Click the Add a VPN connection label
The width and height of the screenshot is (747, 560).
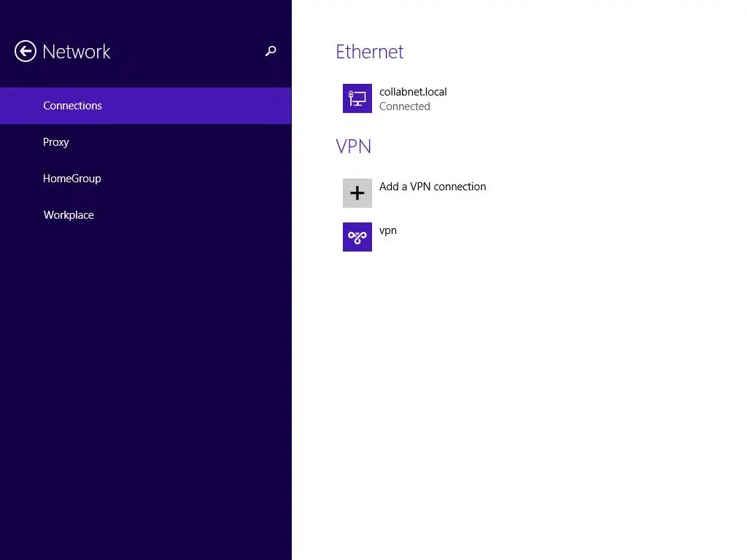[x=433, y=187]
